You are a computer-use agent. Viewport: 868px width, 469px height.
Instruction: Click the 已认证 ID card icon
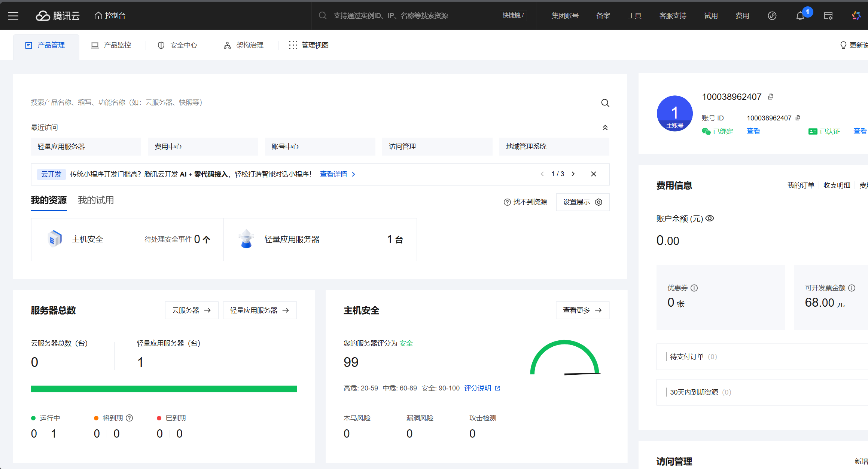[813, 131]
